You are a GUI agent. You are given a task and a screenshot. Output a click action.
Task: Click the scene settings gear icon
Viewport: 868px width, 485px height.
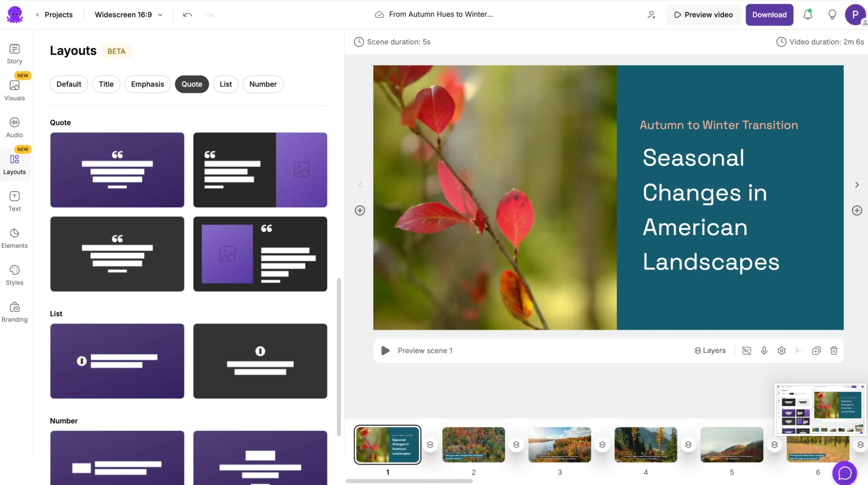click(782, 350)
